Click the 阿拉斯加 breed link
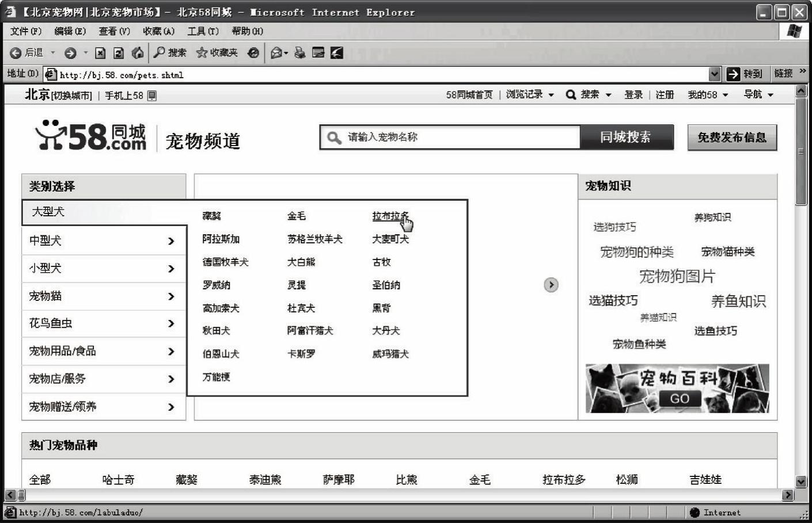The image size is (812, 523). [x=221, y=239]
